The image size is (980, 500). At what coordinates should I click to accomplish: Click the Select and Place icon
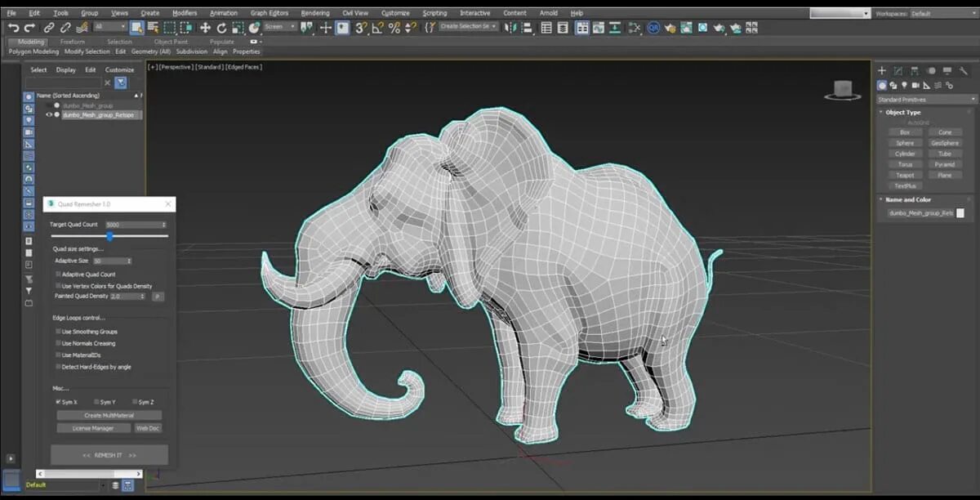(254, 27)
